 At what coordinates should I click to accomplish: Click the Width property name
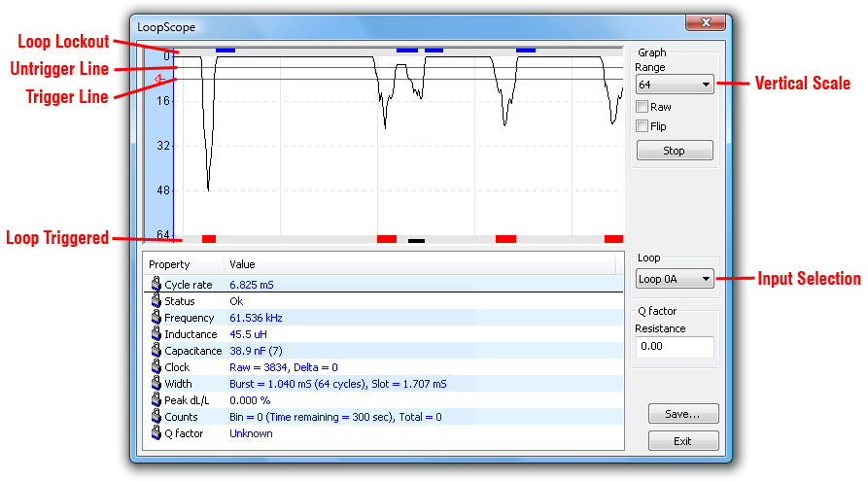coord(178,384)
